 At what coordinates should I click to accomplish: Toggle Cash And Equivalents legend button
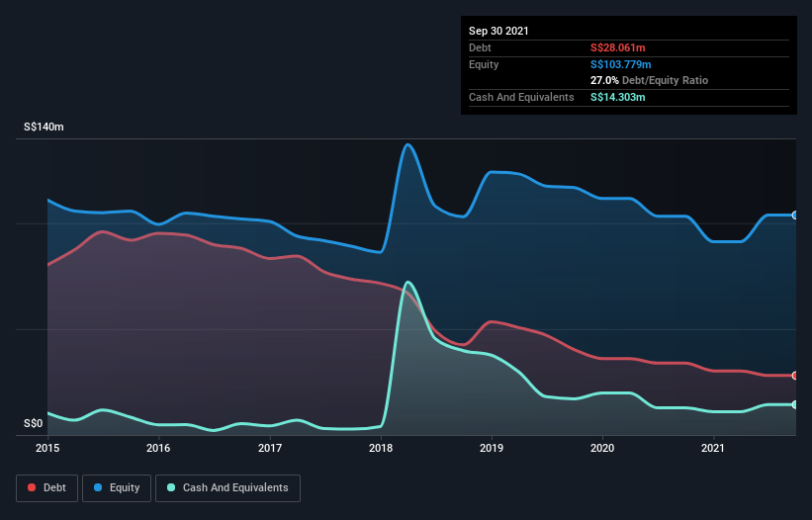(227, 488)
